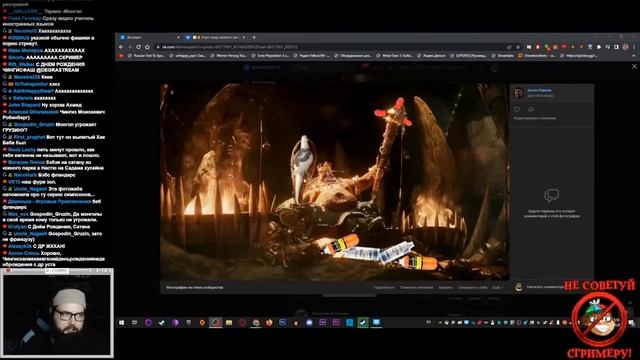Viewport: 640px width, 360px height.
Task: Open the extensions puzzle icon
Action: pyautogui.click(x=599, y=47)
